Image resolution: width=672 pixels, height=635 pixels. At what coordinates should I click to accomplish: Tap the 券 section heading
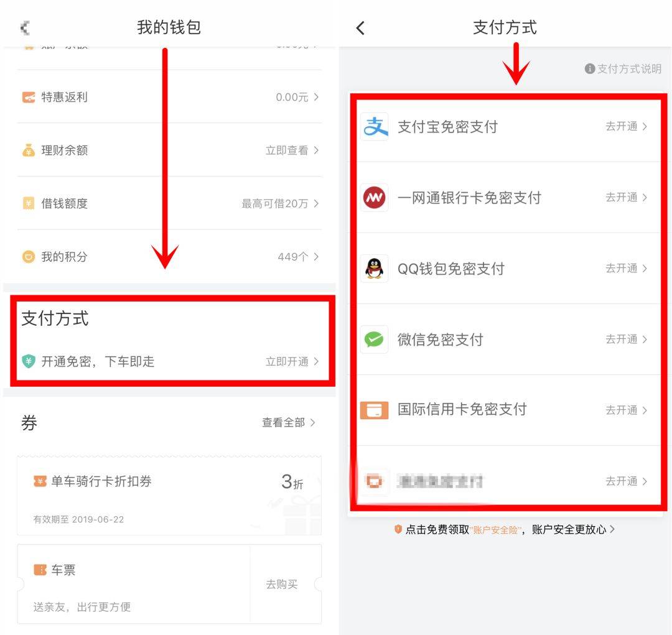29,422
